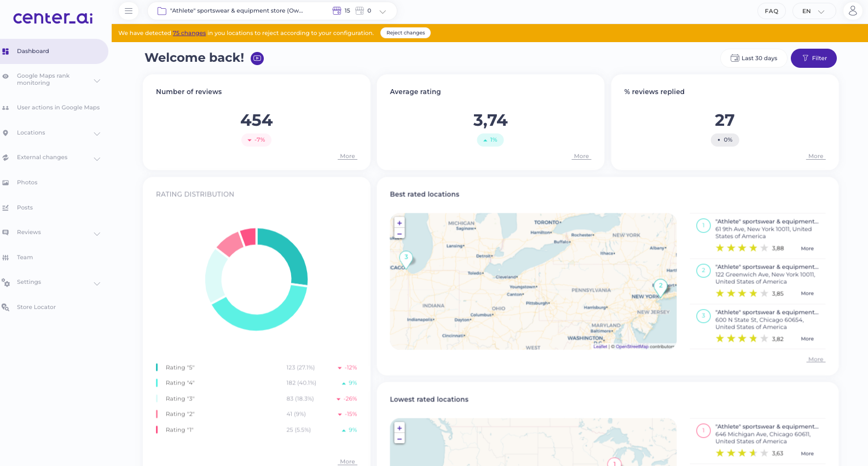Click the Filter button
This screenshot has width=868, height=466.
click(x=814, y=58)
